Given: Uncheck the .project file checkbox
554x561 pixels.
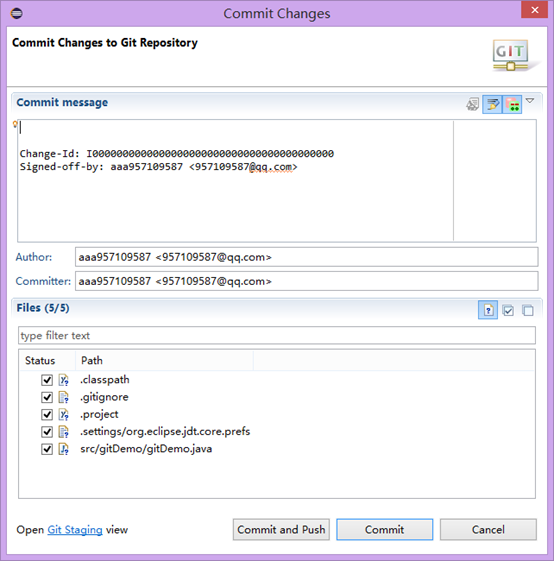Looking at the screenshot, I should coord(47,414).
